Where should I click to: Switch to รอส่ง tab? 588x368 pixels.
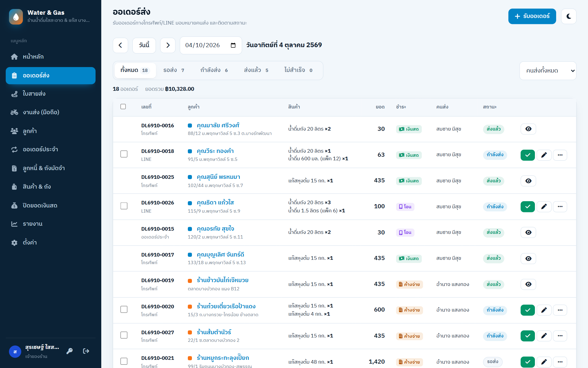[174, 70]
